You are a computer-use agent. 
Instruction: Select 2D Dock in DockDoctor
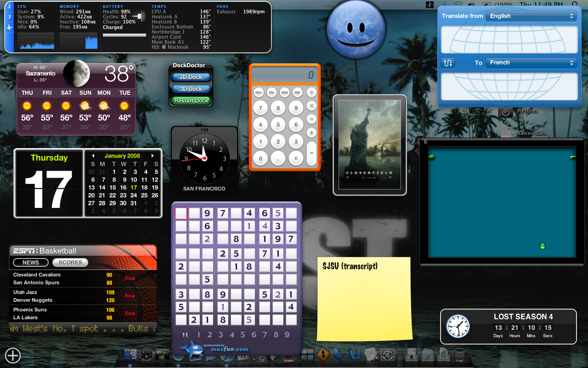click(191, 77)
